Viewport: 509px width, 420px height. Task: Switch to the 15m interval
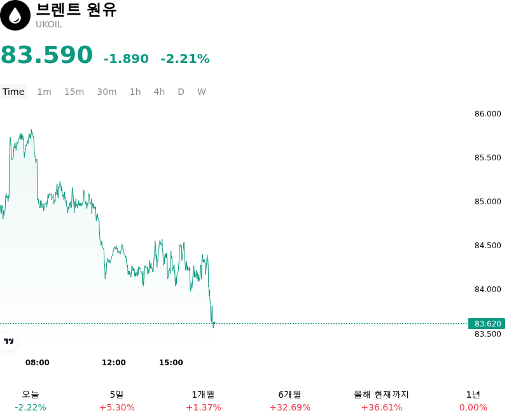point(74,92)
